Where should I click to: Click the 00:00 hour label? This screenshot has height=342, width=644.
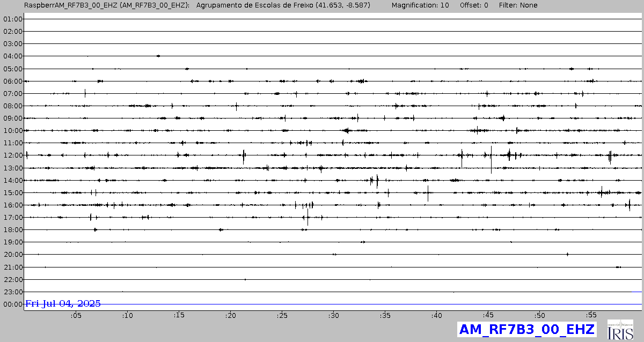tap(12, 304)
